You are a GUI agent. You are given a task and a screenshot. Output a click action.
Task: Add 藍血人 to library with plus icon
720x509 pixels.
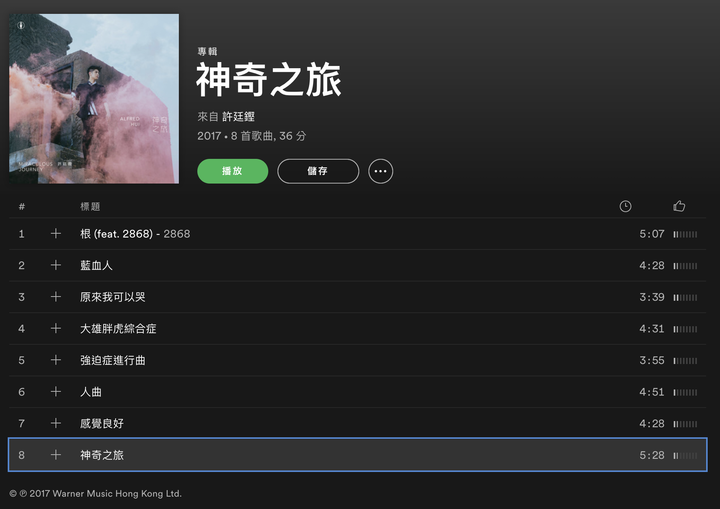click(x=56, y=265)
